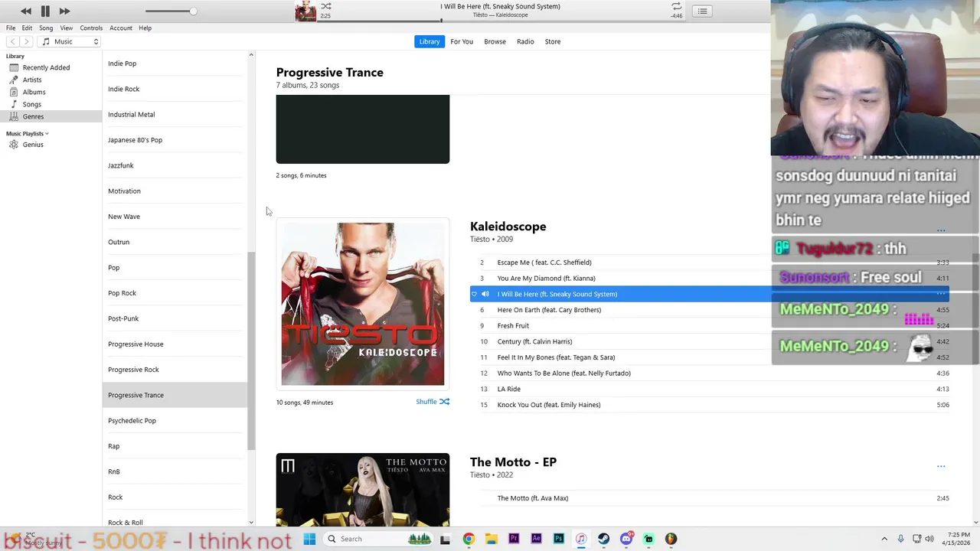
Task: Go back with the navigation arrow
Action: point(12,41)
